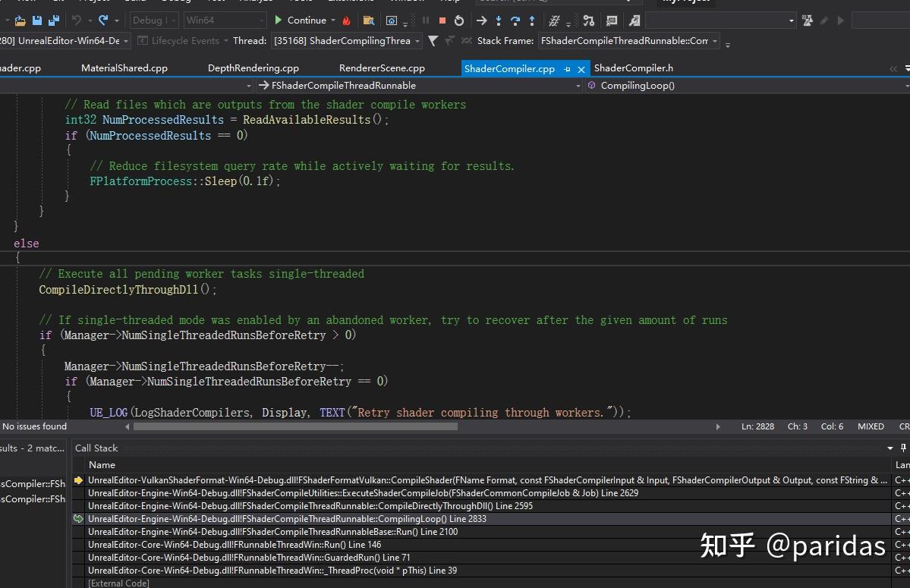910x588 pixels.
Task: Click the Step Over debugger icon
Action: [516, 20]
